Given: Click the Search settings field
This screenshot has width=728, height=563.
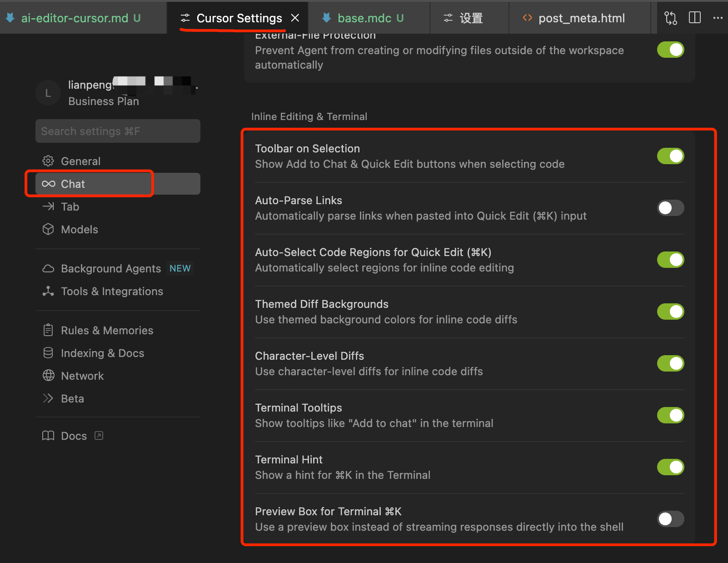Looking at the screenshot, I should 118,131.
